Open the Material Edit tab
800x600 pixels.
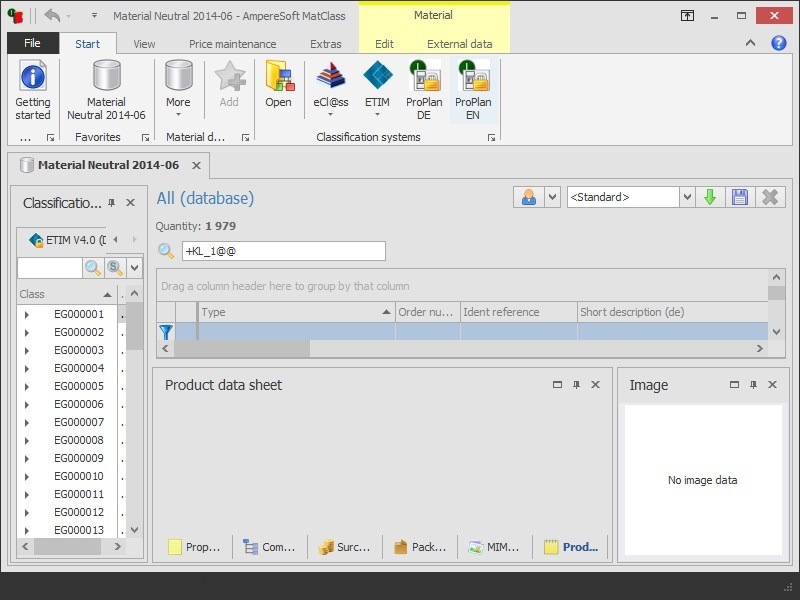[x=384, y=44]
